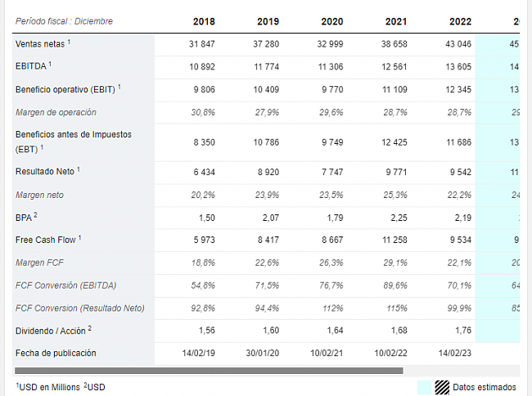Select 'FCF Conversion (Resultado Neto)' row label
Image resolution: width=532 pixels, height=396 pixels.
(x=80, y=308)
